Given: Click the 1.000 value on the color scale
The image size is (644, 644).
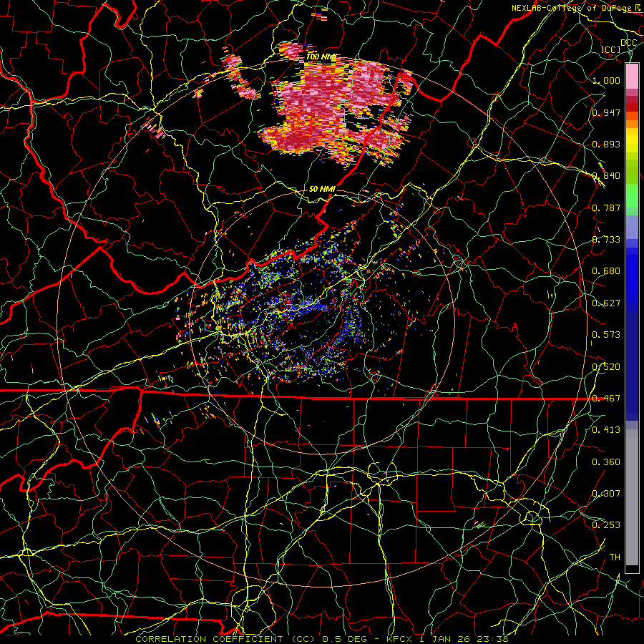Looking at the screenshot, I should pyautogui.click(x=606, y=80).
